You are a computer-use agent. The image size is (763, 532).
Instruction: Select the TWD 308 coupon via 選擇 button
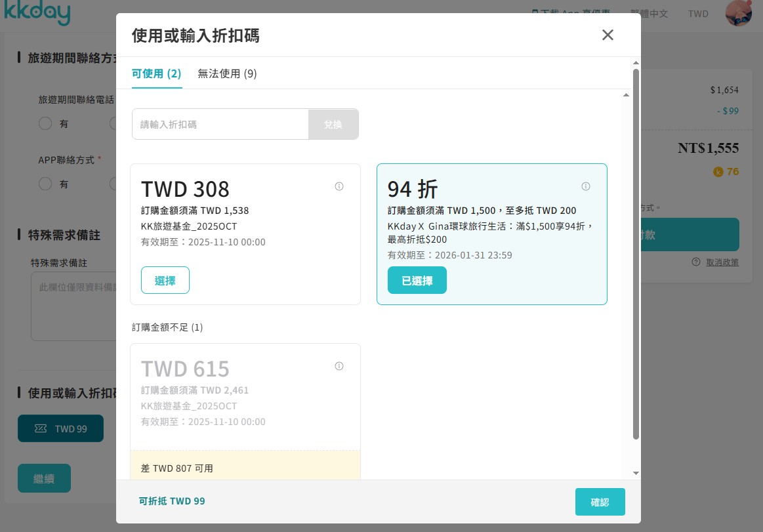click(165, 279)
